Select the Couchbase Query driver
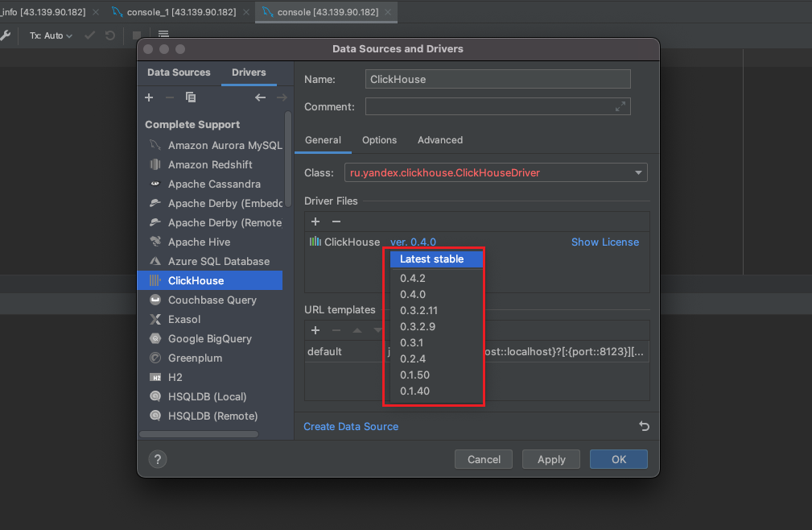This screenshot has width=812, height=530. (211, 300)
